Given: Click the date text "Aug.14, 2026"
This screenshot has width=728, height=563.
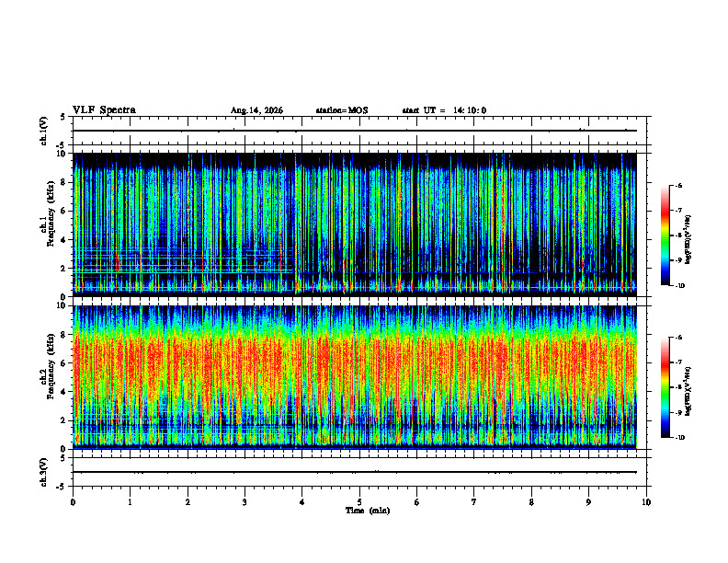Looking at the screenshot, I should pos(256,110).
